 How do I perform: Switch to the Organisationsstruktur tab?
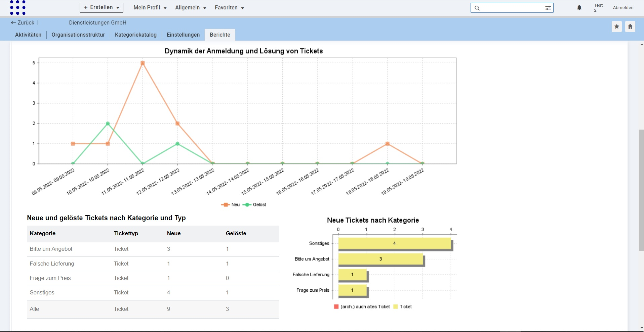[78, 35]
